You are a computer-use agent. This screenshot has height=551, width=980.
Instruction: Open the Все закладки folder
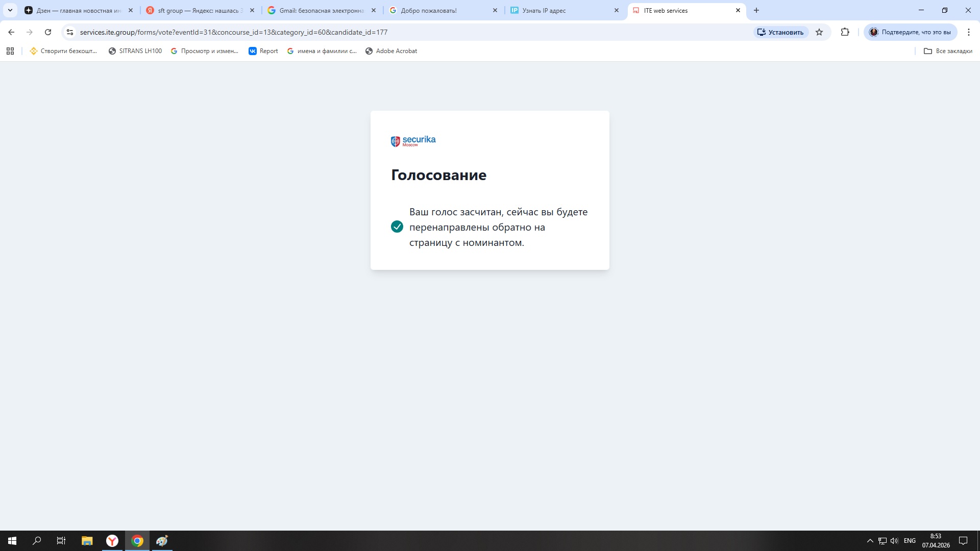click(x=948, y=51)
